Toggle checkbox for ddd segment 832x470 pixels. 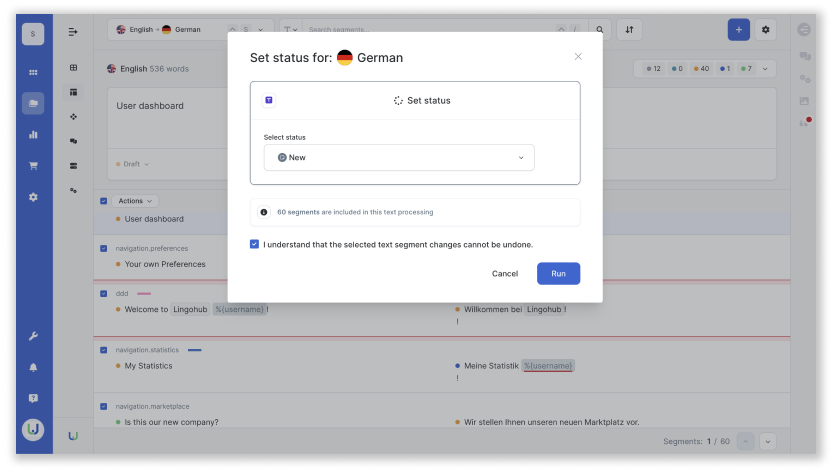coord(103,293)
